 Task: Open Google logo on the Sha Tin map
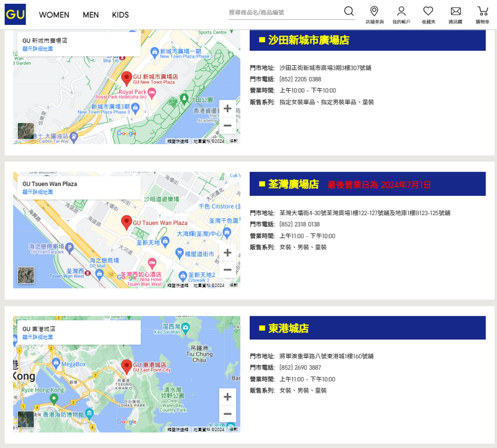pos(127,134)
